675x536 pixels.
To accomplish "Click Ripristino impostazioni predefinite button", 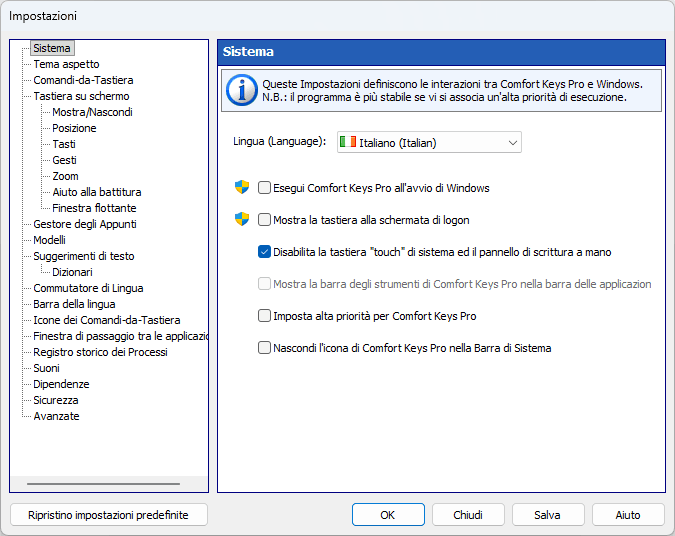I will (108, 515).
